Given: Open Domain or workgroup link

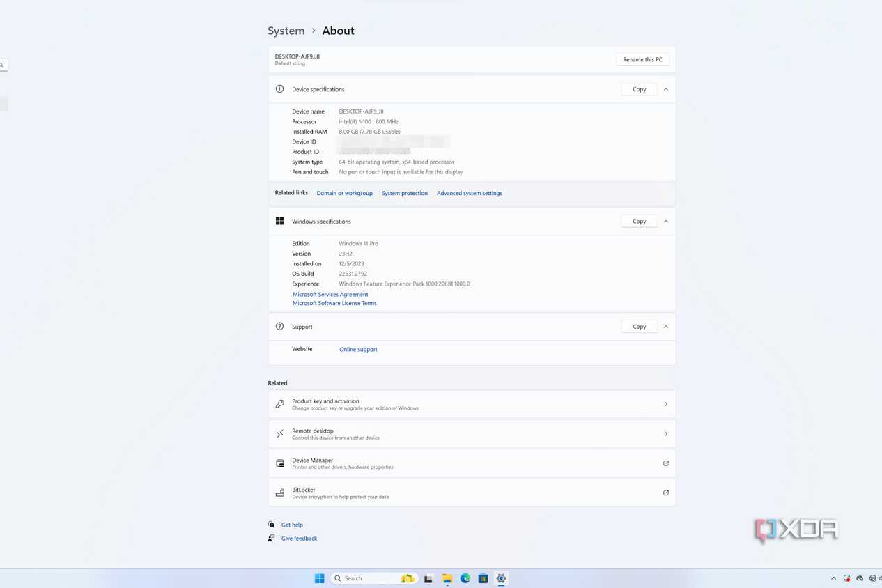Looking at the screenshot, I should pyautogui.click(x=344, y=193).
